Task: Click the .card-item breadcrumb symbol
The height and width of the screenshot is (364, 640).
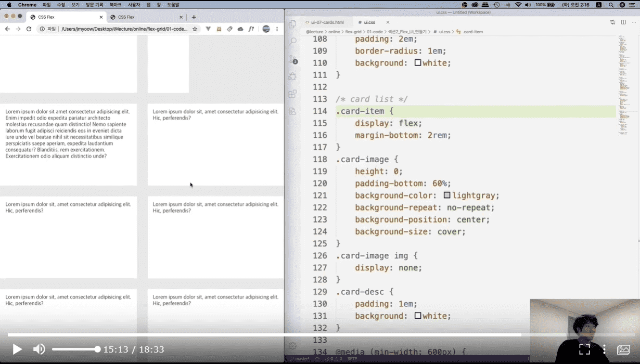Action: coord(469,32)
